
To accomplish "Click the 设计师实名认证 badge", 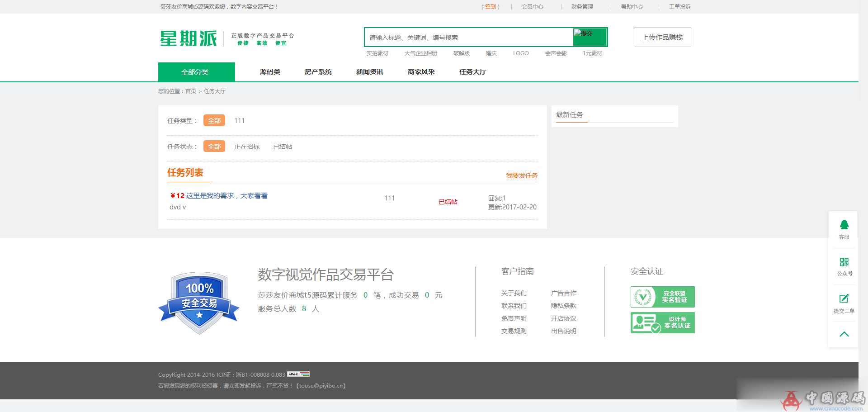I will point(662,322).
